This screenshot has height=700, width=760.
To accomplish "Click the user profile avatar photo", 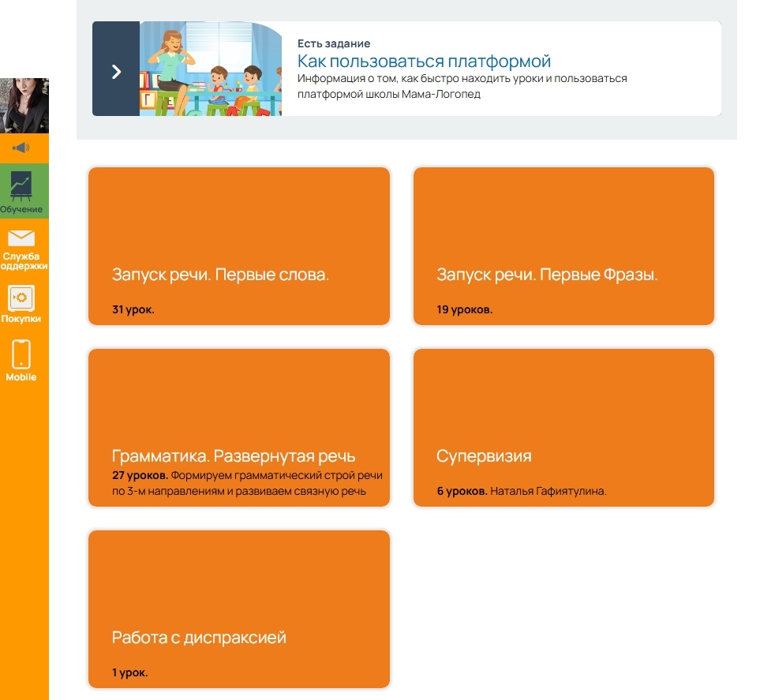I will point(24,106).
